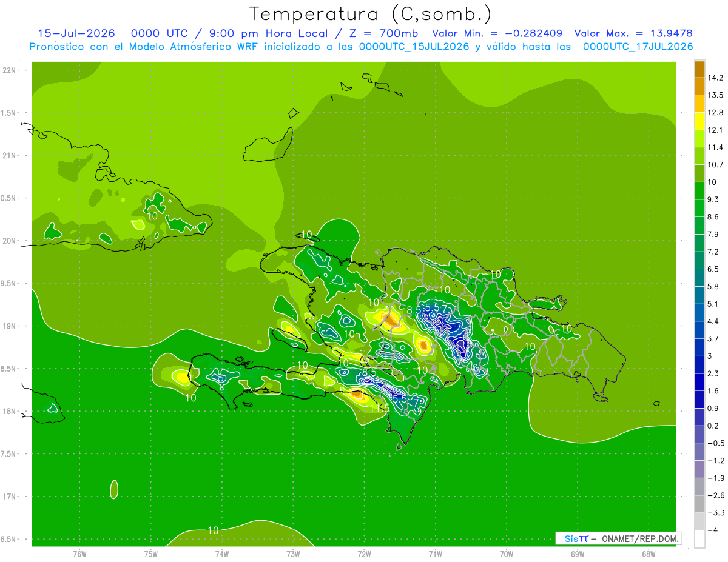Click the colorbar swatch between 11.4 and 12.1
The height and width of the screenshot is (562, 728).
(699, 139)
